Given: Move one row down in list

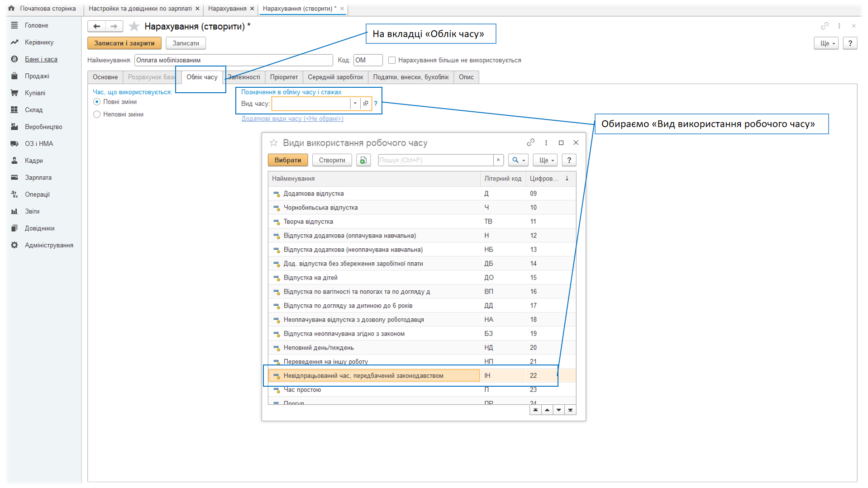Looking at the screenshot, I should 559,410.
